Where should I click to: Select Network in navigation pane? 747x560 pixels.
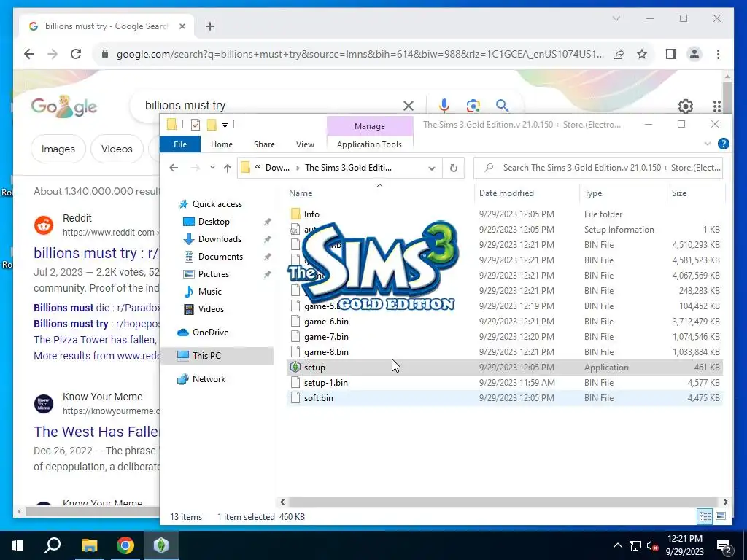coord(209,379)
